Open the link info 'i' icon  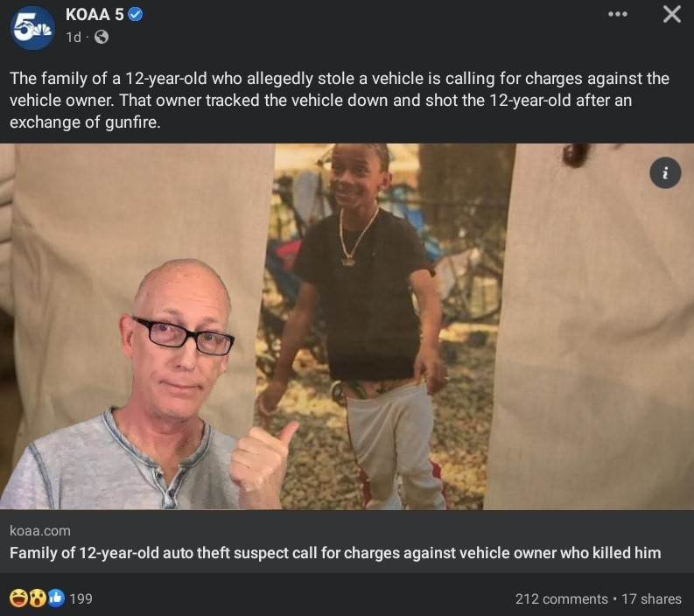[x=665, y=172]
